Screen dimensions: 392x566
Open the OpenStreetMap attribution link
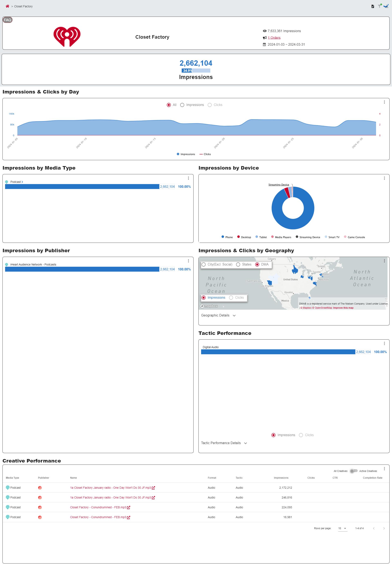pyautogui.click(x=322, y=308)
